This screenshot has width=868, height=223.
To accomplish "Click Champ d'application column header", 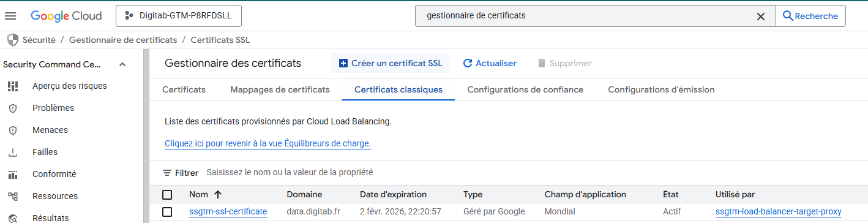I will 585,194.
